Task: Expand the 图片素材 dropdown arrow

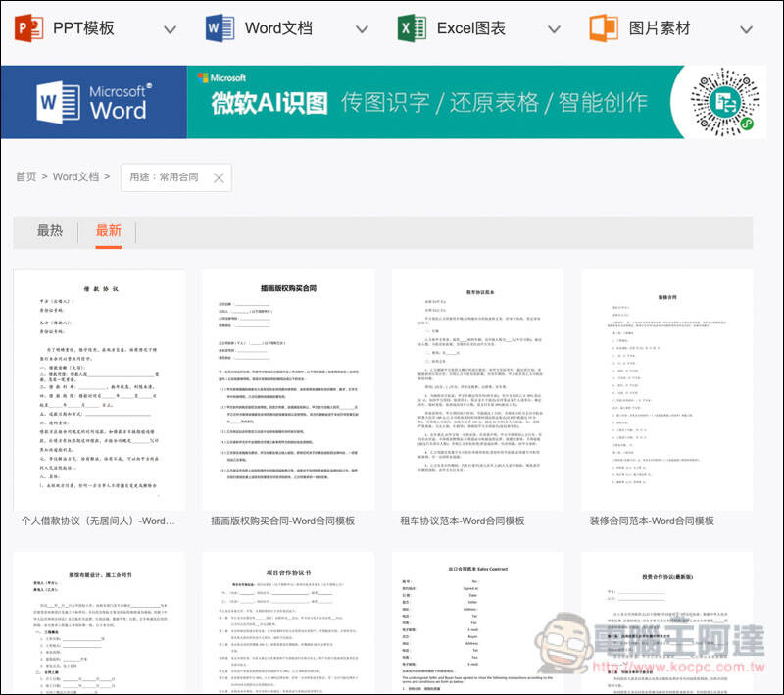Action: (x=746, y=30)
